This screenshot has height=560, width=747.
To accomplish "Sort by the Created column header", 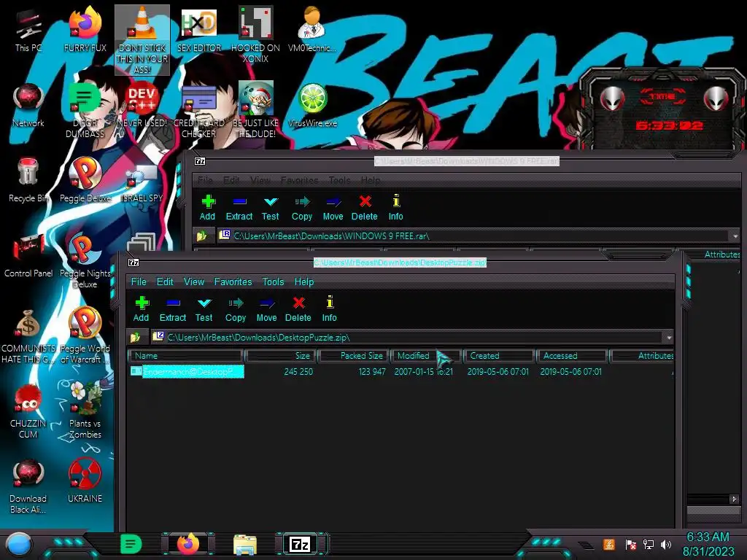I will coord(498,356).
